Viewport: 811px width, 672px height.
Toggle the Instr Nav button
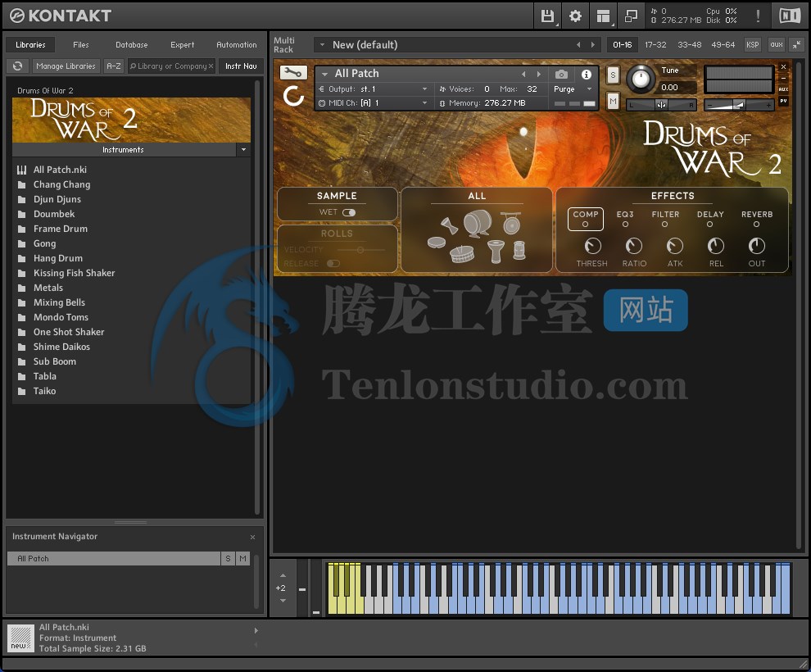241,66
